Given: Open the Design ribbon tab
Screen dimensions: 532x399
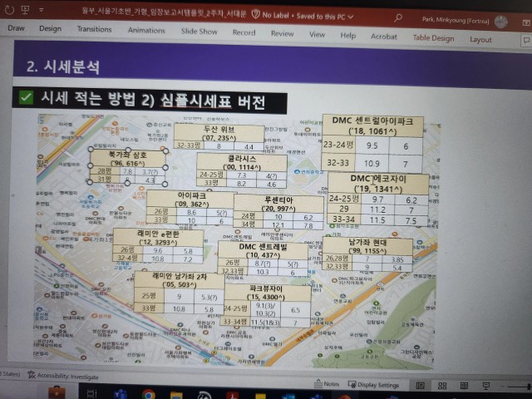Looking at the screenshot, I should coord(50,29).
